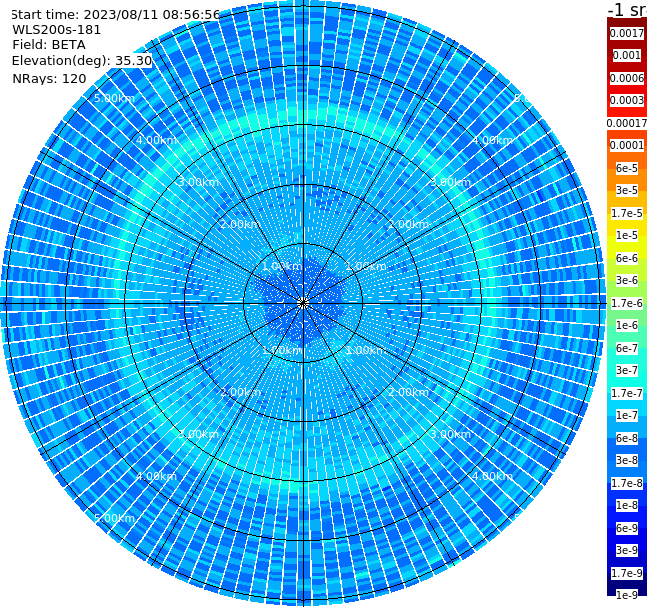The width and height of the screenshot is (647, 607).
Task: Select the WLS200s-181 instrument label
Action: 57,30
